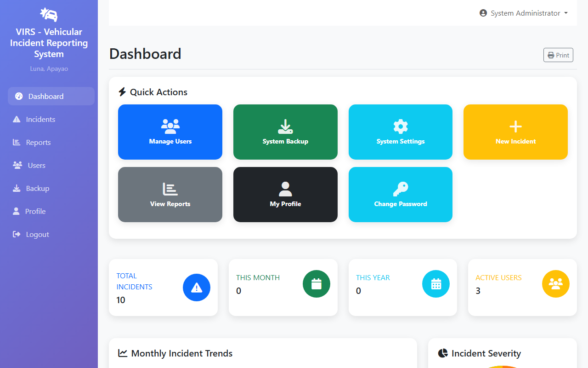The image size is (588, 368).
Task: Click Logout in the sidebar
Action: (51, 234)
